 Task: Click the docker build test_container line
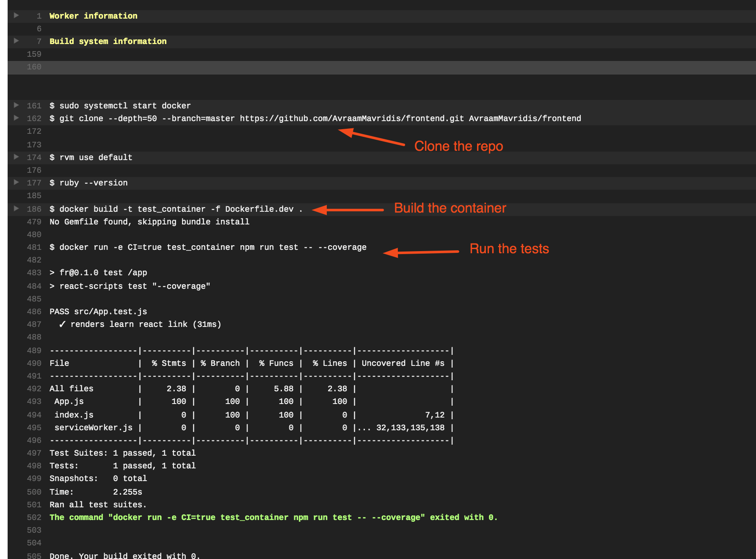(176, 209)
